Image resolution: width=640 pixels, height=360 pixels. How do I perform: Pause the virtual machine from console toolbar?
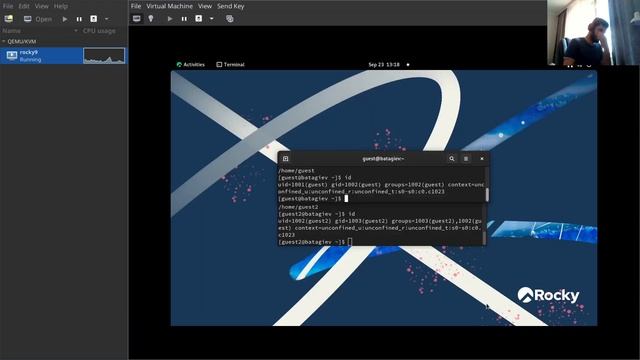coord(184,19)
